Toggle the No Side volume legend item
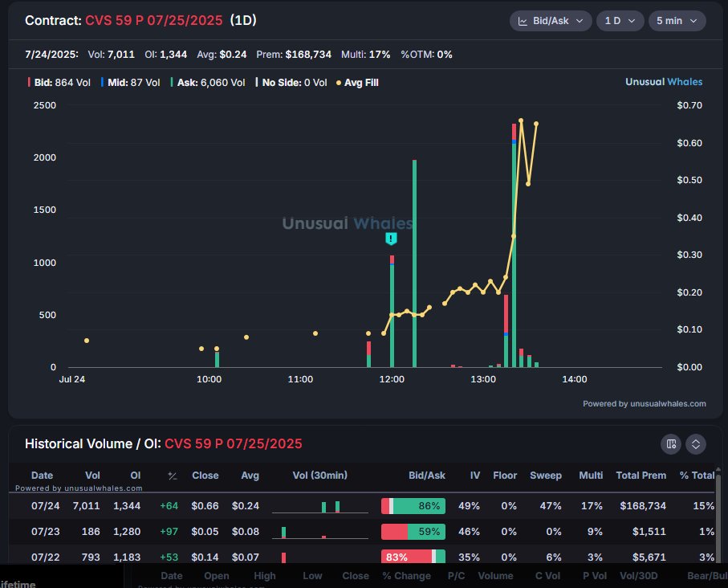Screen dimensions: 728x588 291,83
